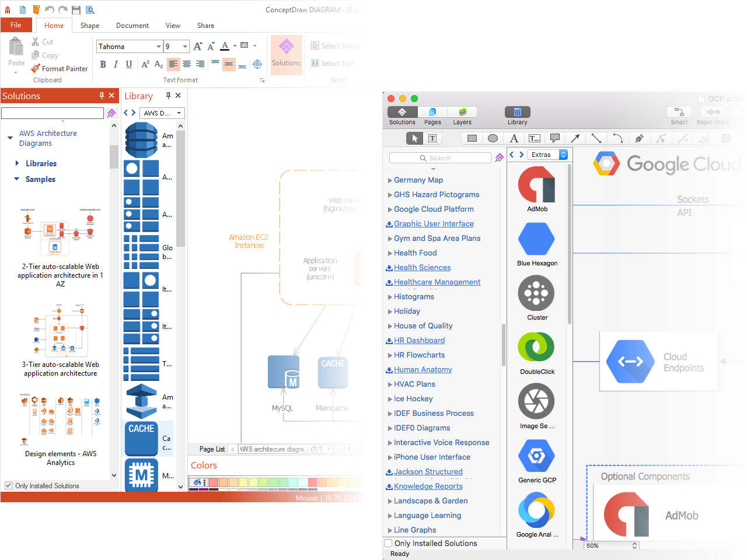The width and height of the screenshot is (747, 560).
Task: Open the Human Anatomy download link
Action: pos(423,370)
